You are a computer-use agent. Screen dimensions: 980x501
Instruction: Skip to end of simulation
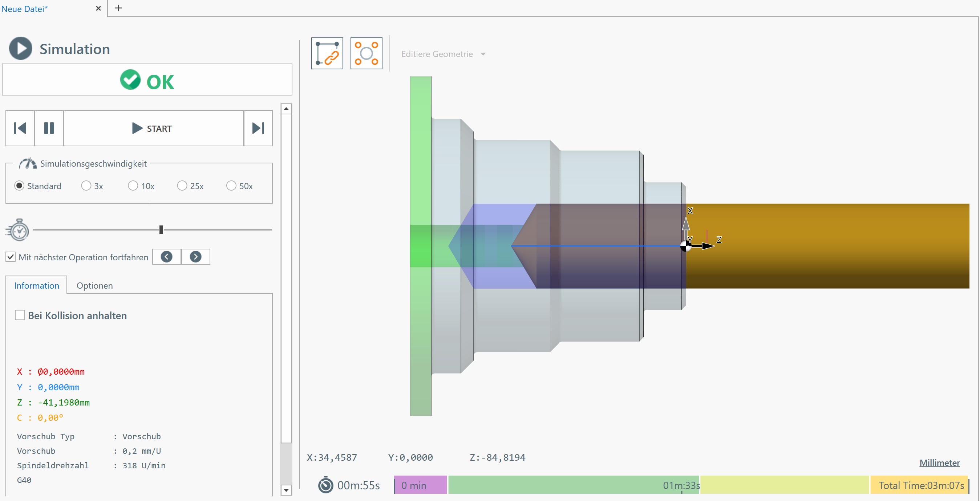click(x=258, y=128)
